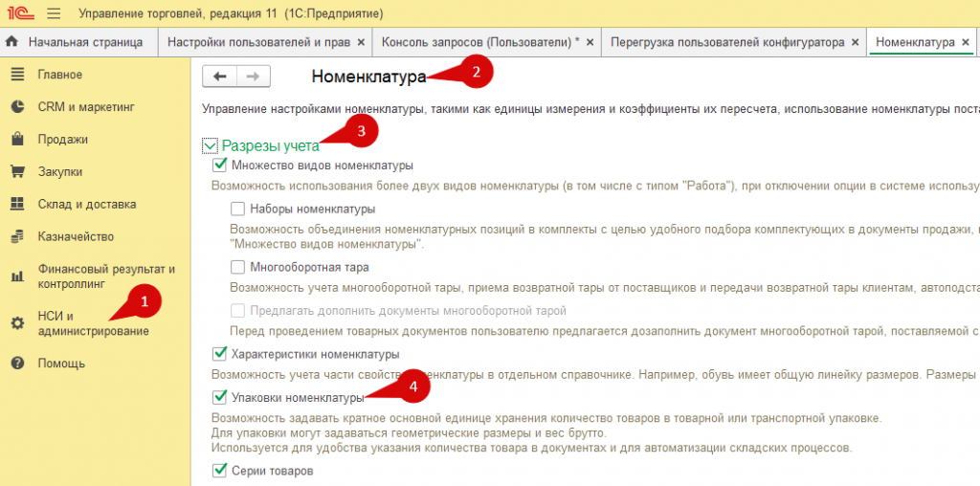Click the CRM и маркетинг pie icon

pos(17,107)
